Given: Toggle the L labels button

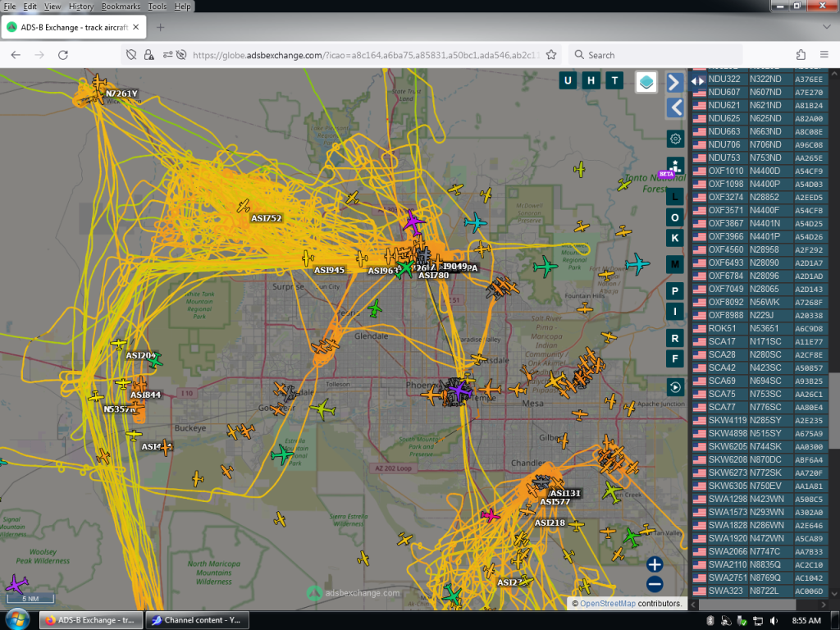Looking at the screenshot, I should [675, 197].
